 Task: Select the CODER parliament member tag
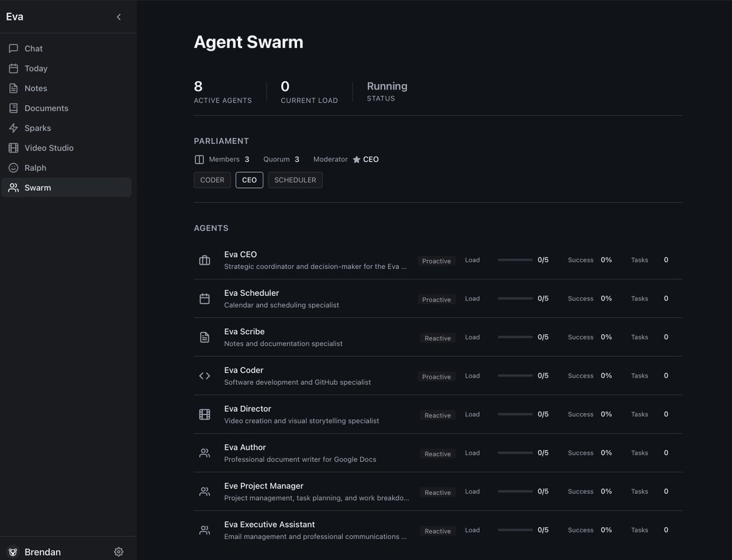coord(212,180)
